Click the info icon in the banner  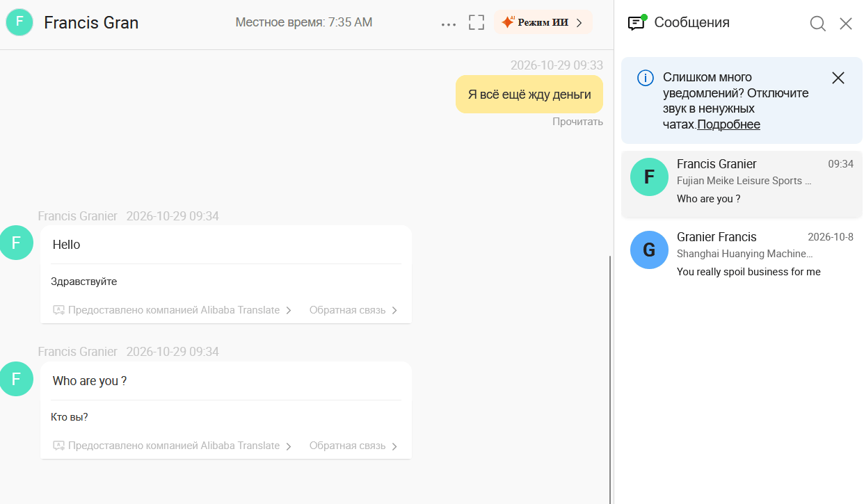pos(646,78)
